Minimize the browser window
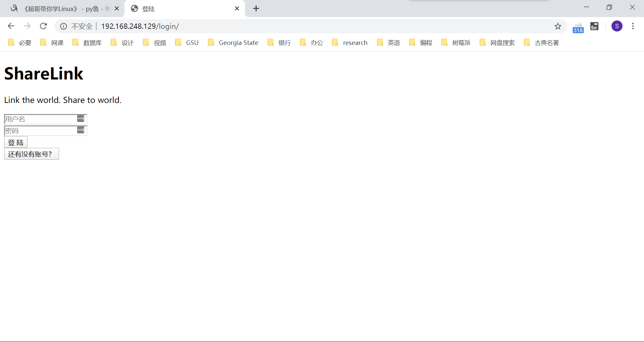The image size is (644, 342). click(586, 7)
